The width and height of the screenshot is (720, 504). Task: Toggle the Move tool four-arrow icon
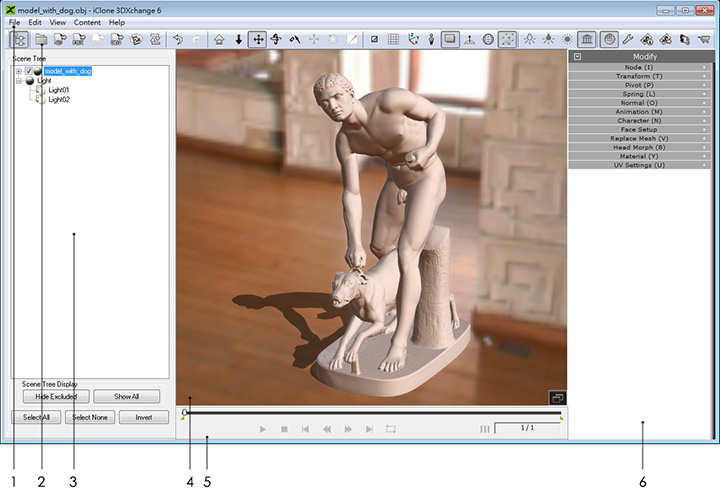258,39
